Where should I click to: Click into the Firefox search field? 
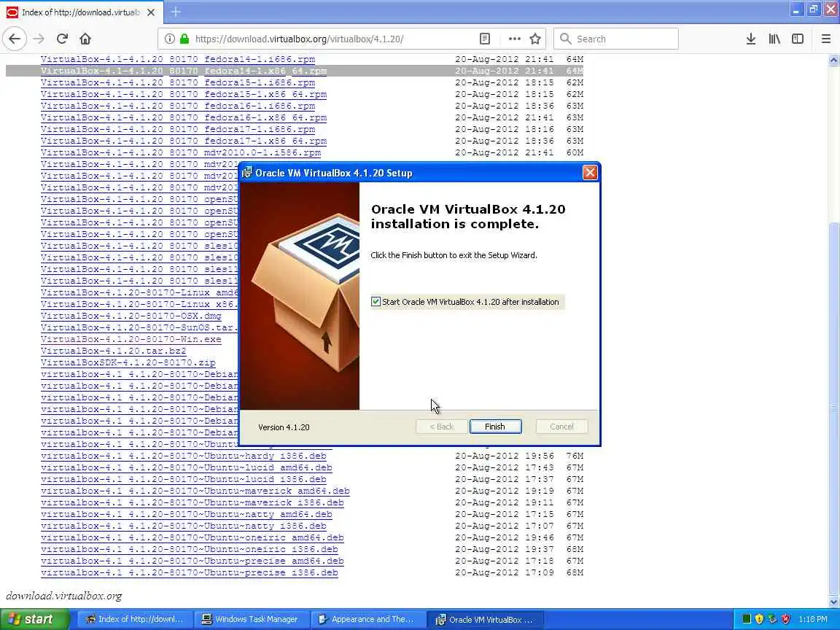click(616, 39)
